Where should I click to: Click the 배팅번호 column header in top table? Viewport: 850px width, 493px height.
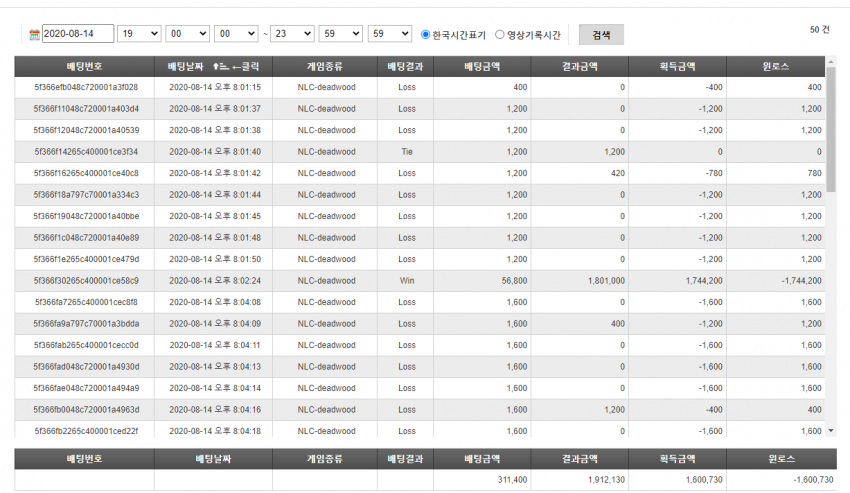click(x=85, y=66)
